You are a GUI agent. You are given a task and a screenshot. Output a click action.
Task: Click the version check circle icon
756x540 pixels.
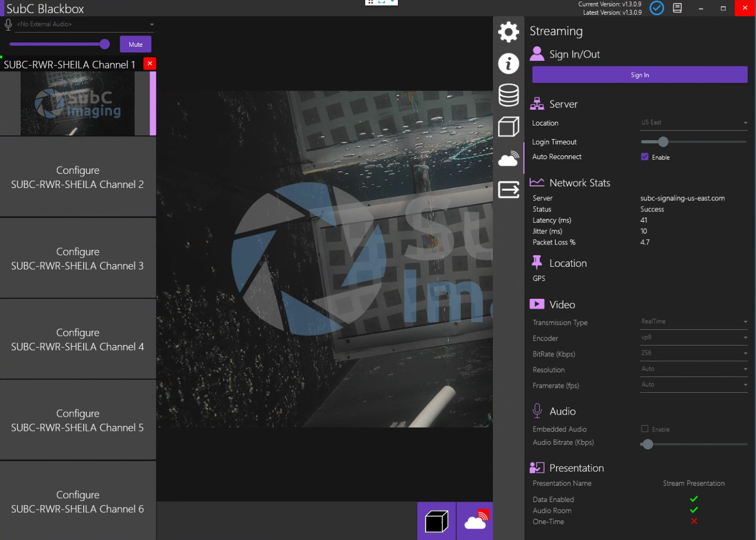pos(657,8)
